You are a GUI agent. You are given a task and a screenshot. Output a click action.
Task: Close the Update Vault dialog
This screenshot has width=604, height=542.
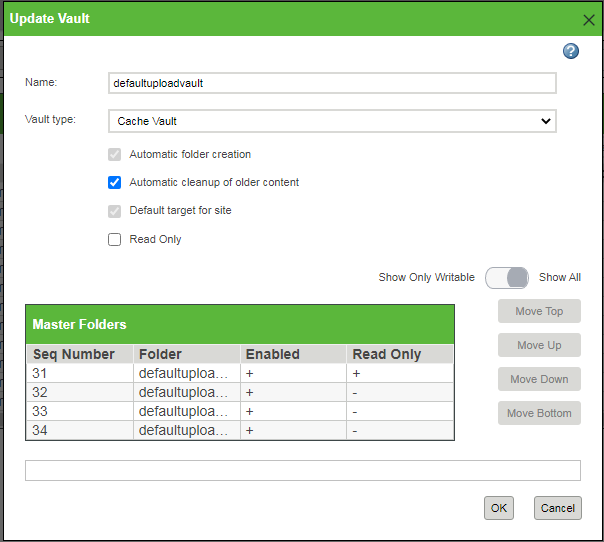pyautogui.click(x=589, y=19)
